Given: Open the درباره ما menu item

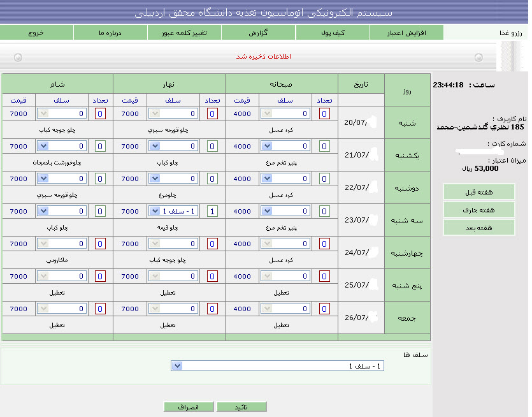Looking at the screenshot, I should (110, 33).
